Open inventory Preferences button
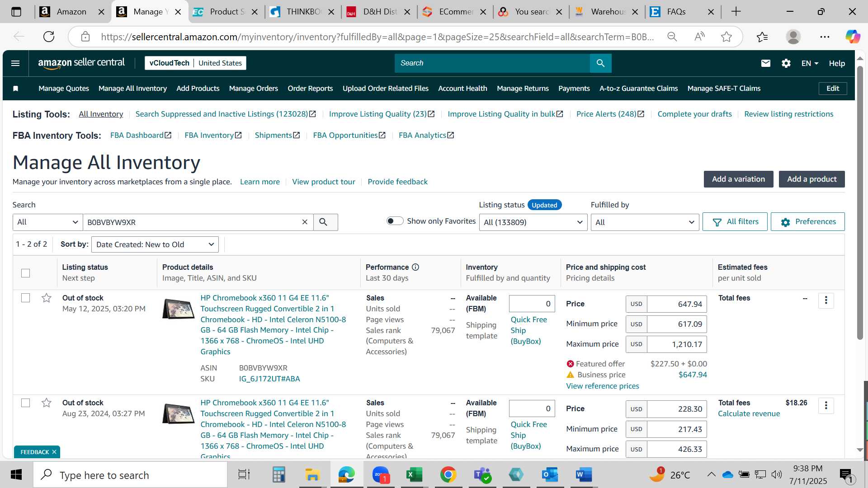Image resolution: width=868 pixels, height=488 pixels. click(x=807, y=222)
